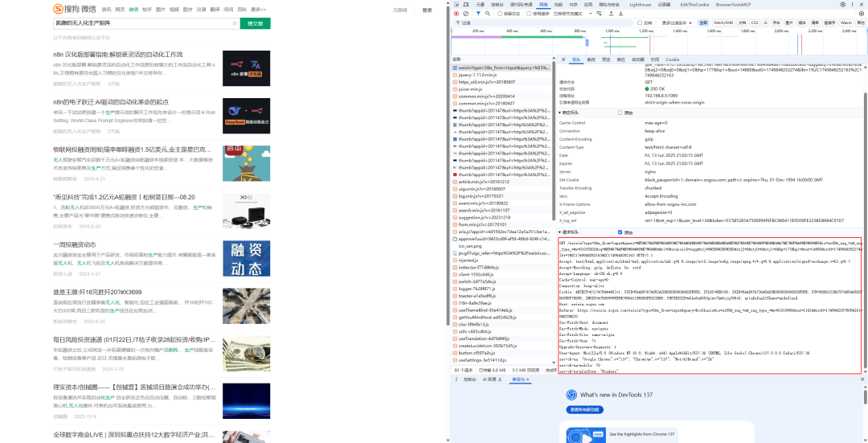Open the n8n 汉化版部署指南 article link
The width and height of the screenshot is (868, 443).
click(118, 54)
